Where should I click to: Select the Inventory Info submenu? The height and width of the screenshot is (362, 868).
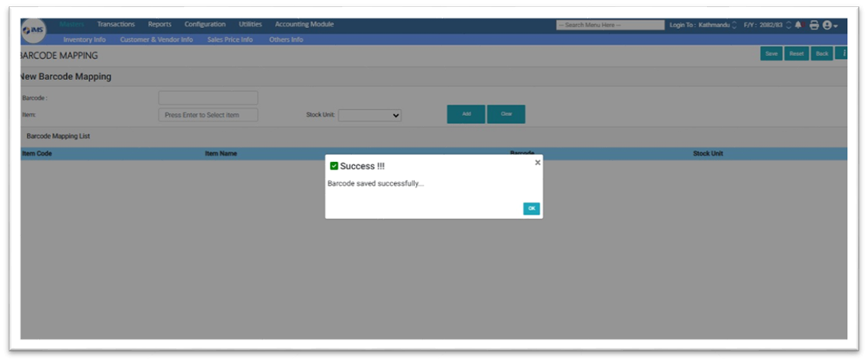[84, 40]
